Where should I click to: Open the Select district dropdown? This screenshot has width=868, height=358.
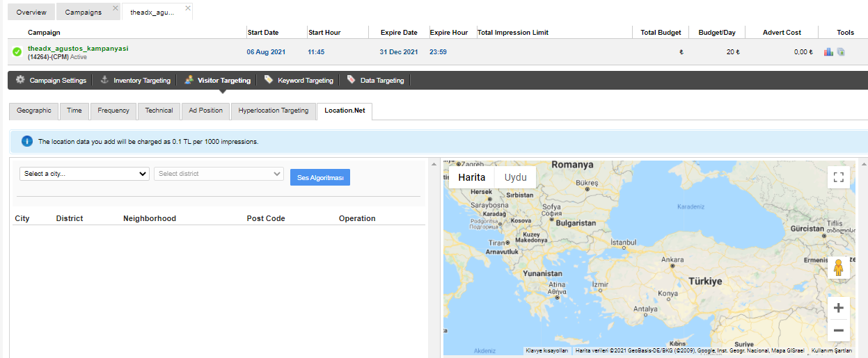tap(219, 174)
